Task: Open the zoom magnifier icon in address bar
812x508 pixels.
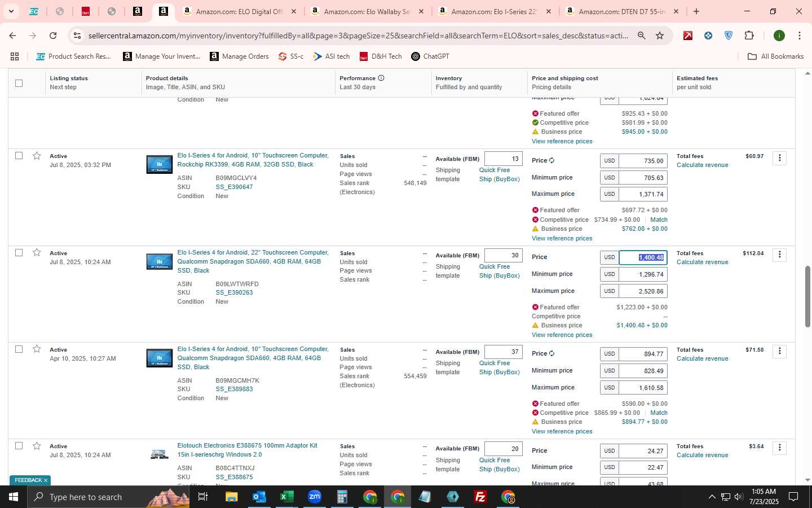Action: click(x=641, y=36)
